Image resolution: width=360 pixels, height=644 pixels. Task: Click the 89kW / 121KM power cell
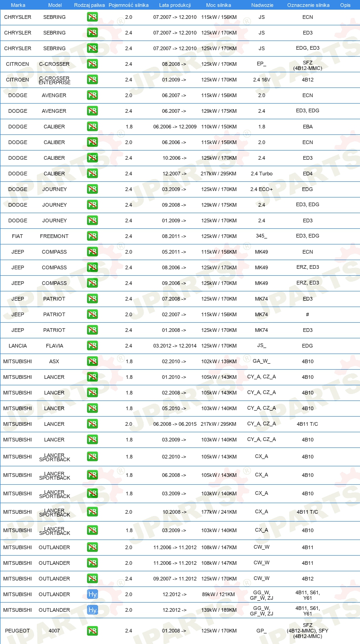(219, 595)
